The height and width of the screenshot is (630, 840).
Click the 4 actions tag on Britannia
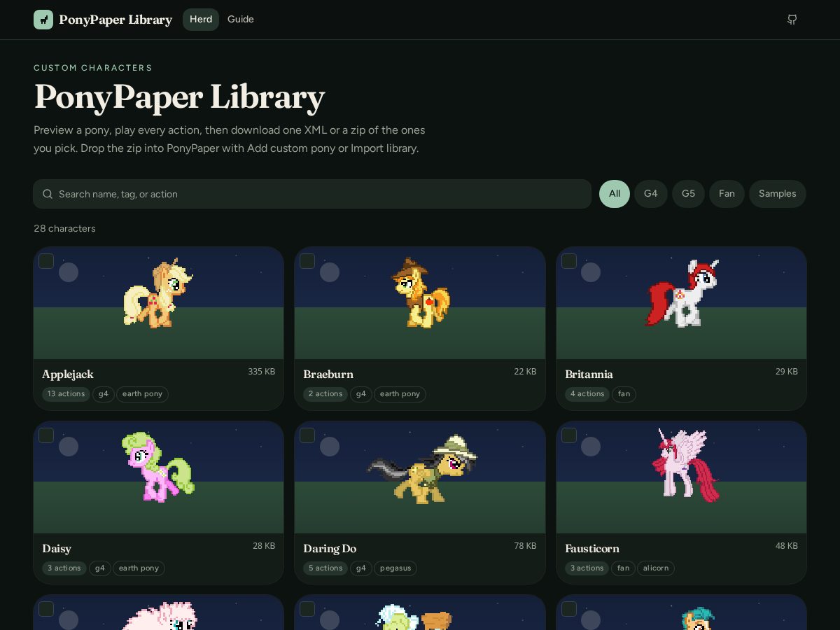[x=587, y=394]
